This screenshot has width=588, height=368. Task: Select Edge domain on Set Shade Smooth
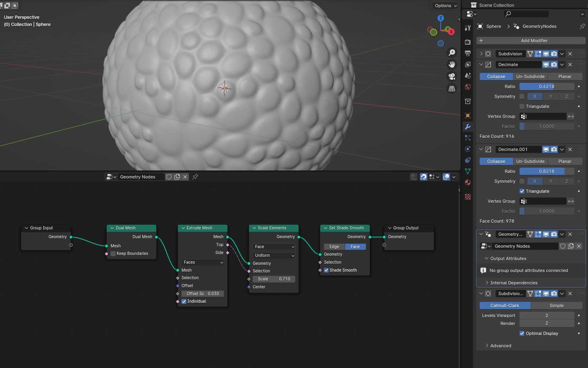334,247
